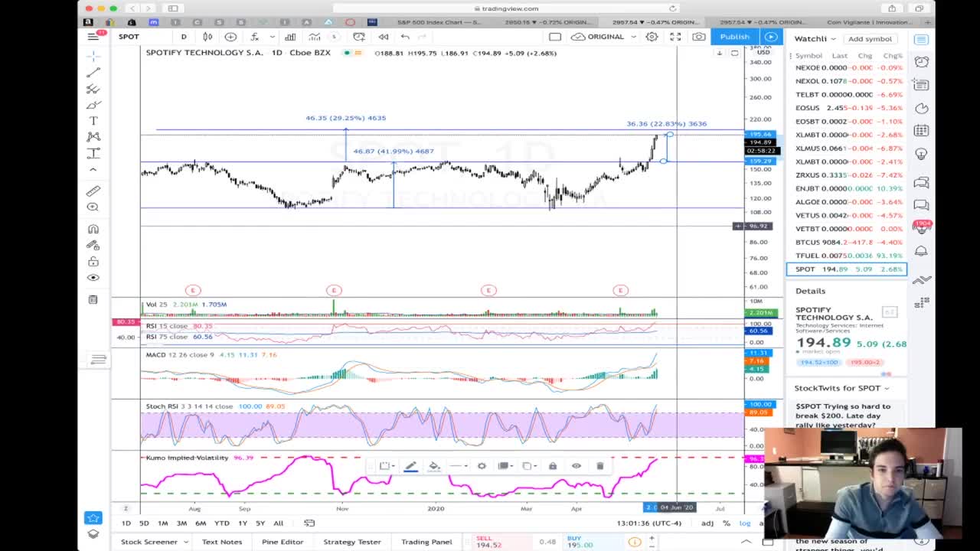Create an alert with alarm clock icon
The width and height of the screenshot is (980, 551).
click(x=359, y=37)
